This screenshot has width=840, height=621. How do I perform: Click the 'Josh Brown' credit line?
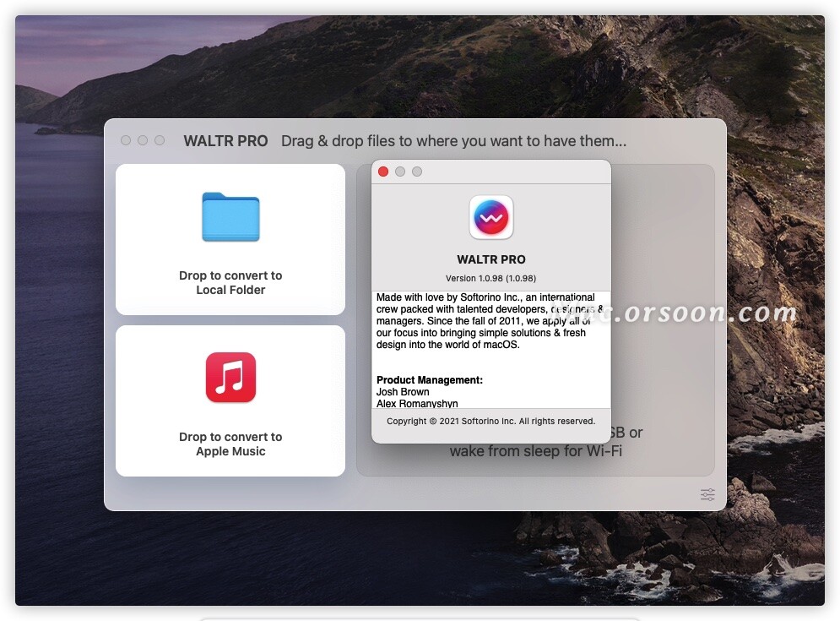coord(403,391)
